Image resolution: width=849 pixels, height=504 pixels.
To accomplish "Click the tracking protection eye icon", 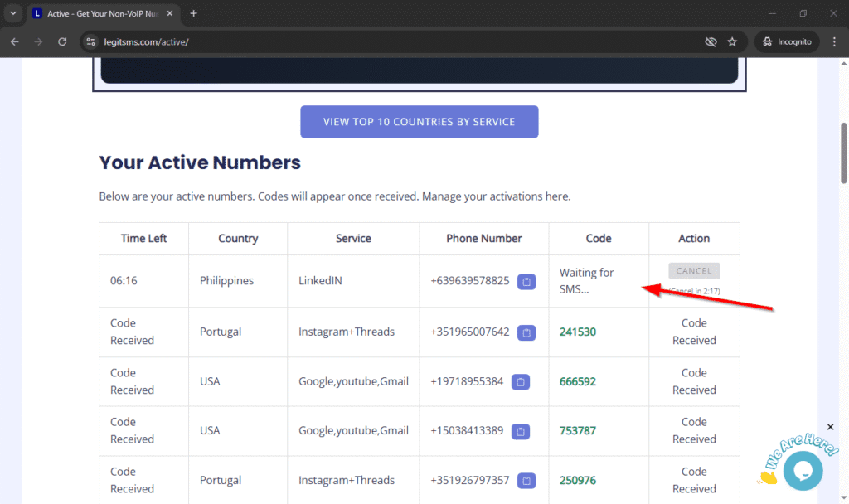I will coord(711,41).
